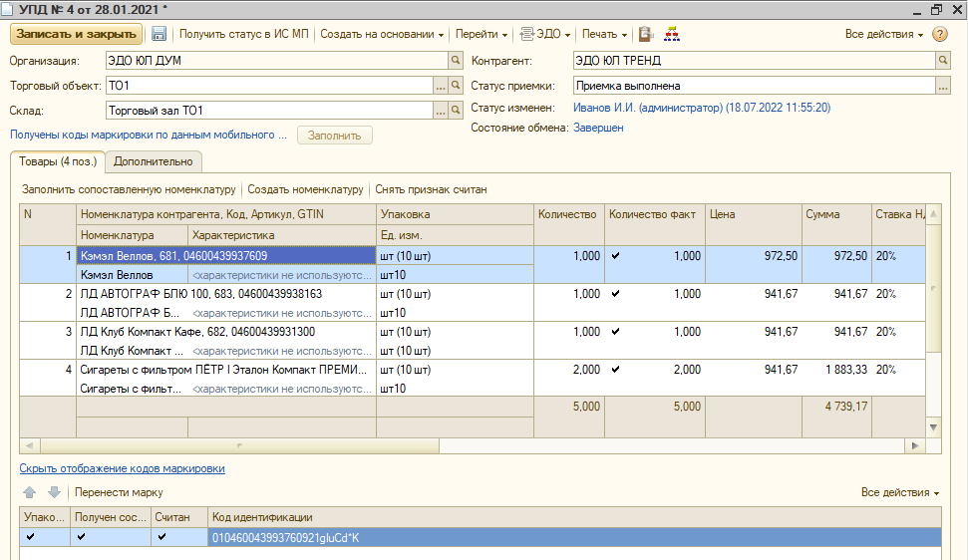968x560 pixels.
Task: Click the goods table vertical scrollbar thumb
Action: click(933, 289)
